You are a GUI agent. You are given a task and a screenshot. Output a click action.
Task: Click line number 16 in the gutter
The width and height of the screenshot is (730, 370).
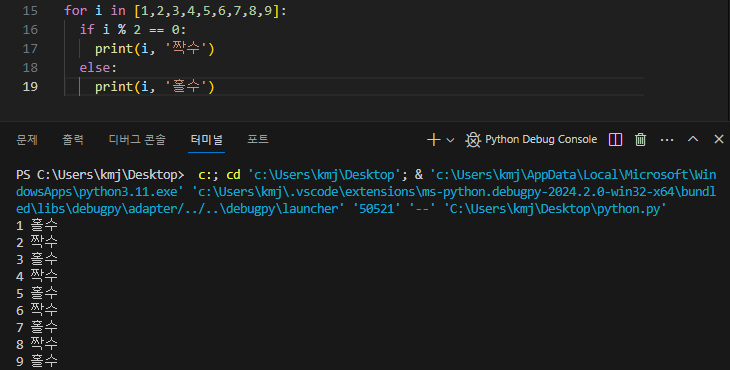click(x=30, y=30)
